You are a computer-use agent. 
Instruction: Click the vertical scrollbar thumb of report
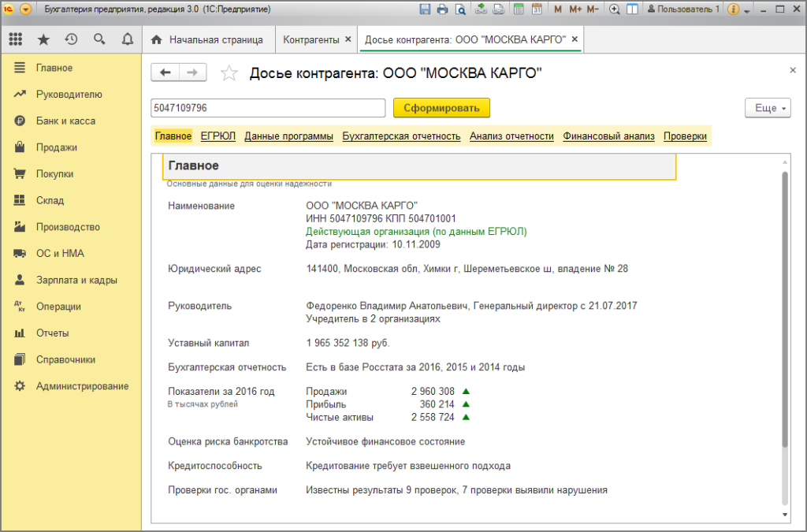[x=785, y=309]
